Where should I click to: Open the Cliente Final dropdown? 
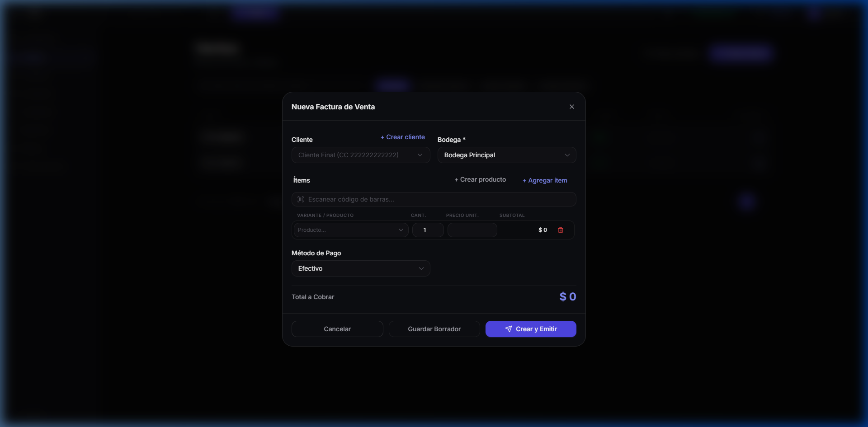tap(360, 155)
